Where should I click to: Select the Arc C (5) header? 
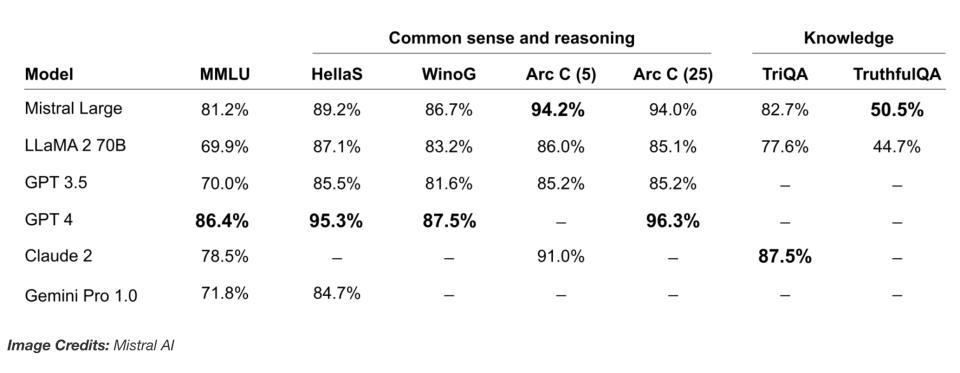point(561,75)
